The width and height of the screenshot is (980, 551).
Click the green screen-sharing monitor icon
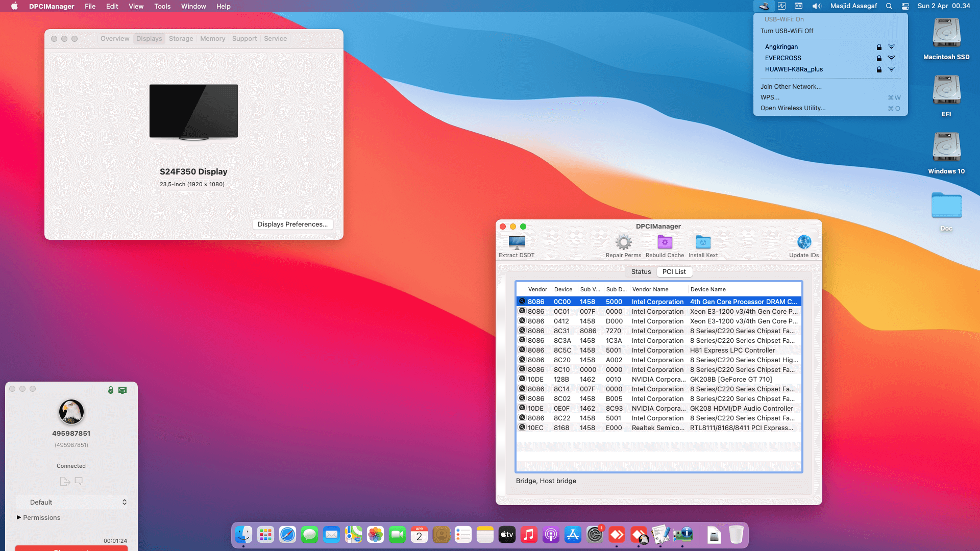tap(122, 390)
